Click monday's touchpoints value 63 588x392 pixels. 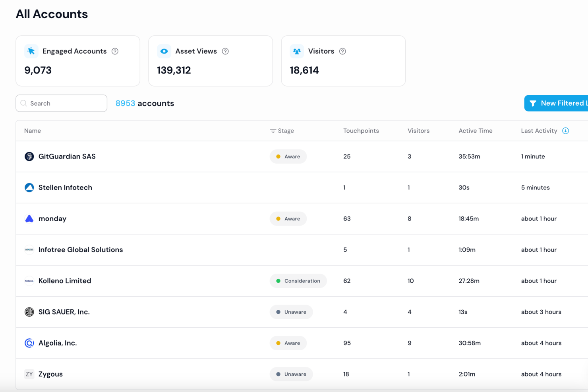tap(347, 218)
